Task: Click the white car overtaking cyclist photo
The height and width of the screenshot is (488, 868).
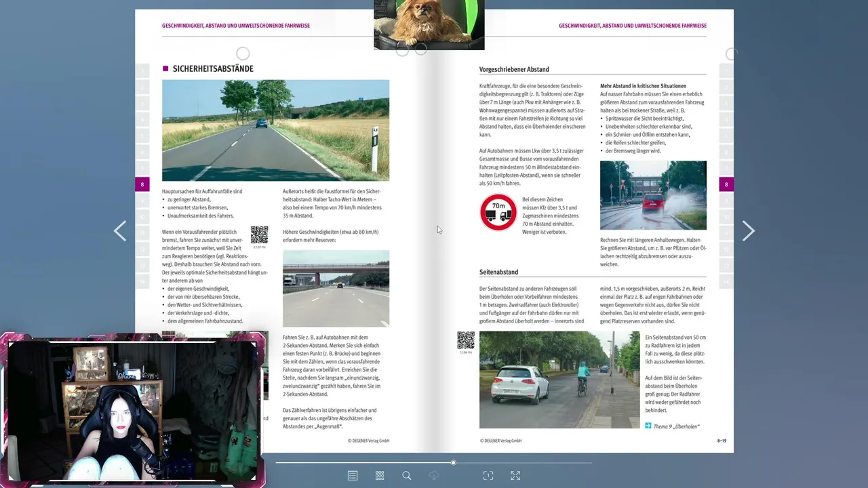Action: [x=559, y=380]
